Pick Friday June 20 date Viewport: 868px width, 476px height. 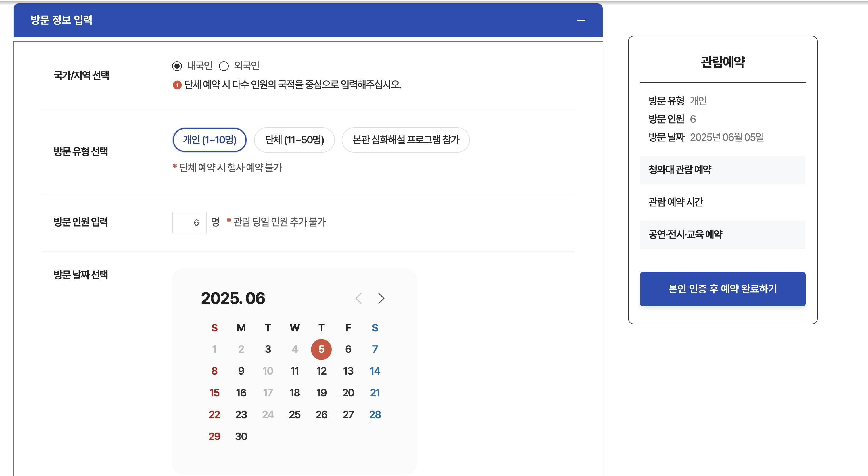click(348, 393)
